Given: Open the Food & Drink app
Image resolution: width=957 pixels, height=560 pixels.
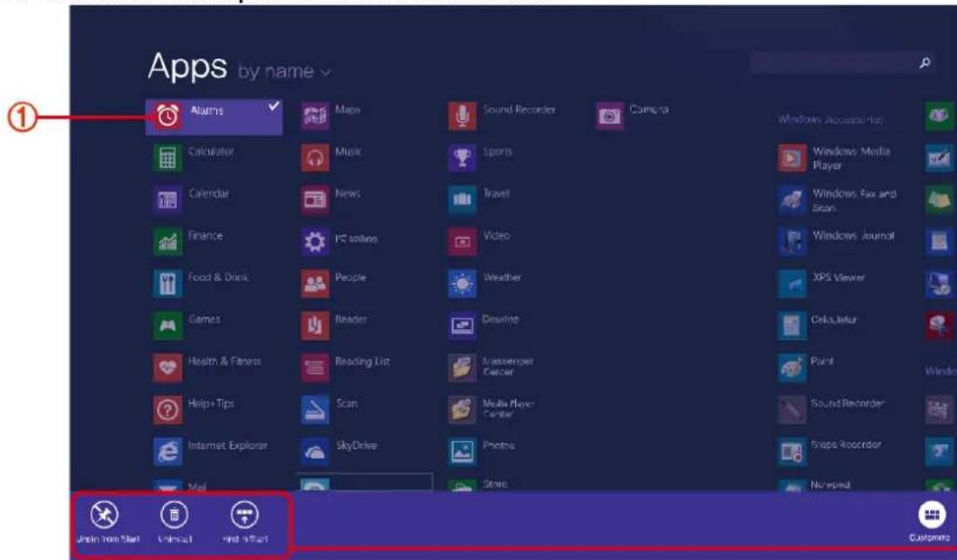Looking at the screenshot, I should click(x=200, y=284).
